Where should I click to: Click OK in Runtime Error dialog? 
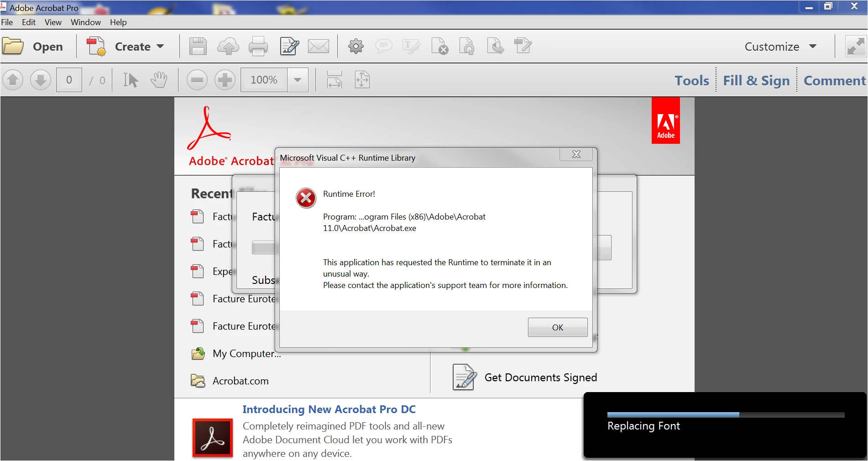(558, 327)
